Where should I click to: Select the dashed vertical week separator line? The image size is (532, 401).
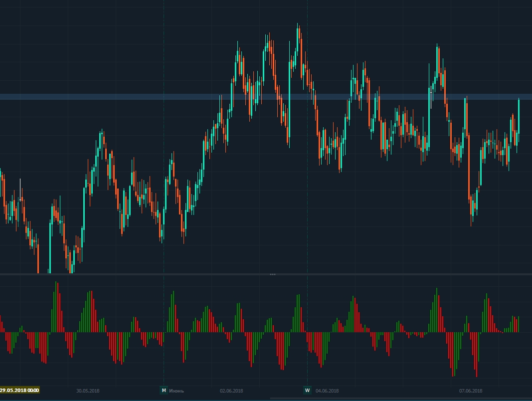coord(307,200)
